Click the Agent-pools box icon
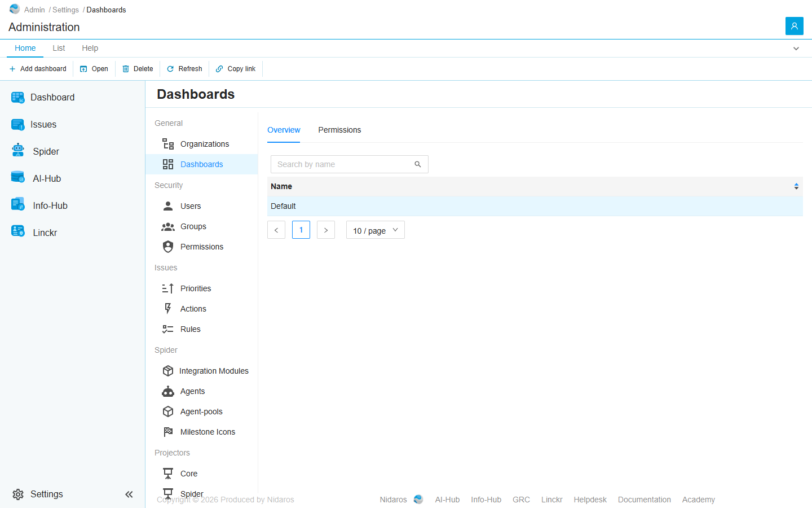Image resolution: width=812 pixels, height=508 pixels. coord(168,411)
